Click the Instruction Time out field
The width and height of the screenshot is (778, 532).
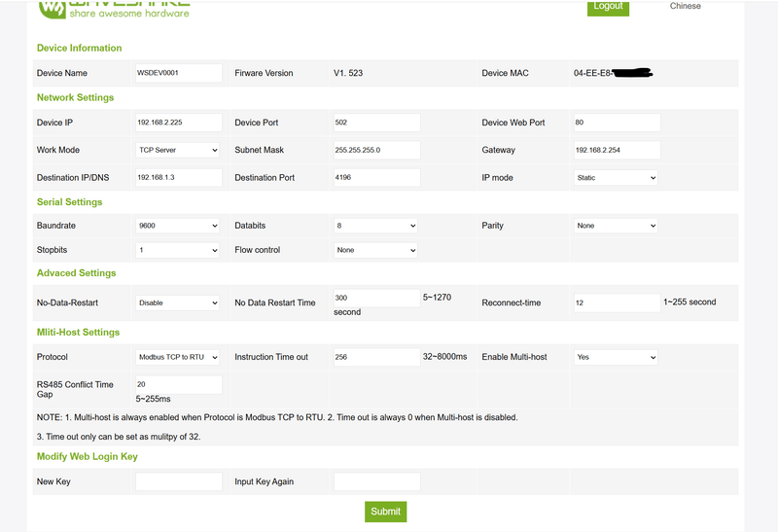pyautogui.click(x=377, y=357)
